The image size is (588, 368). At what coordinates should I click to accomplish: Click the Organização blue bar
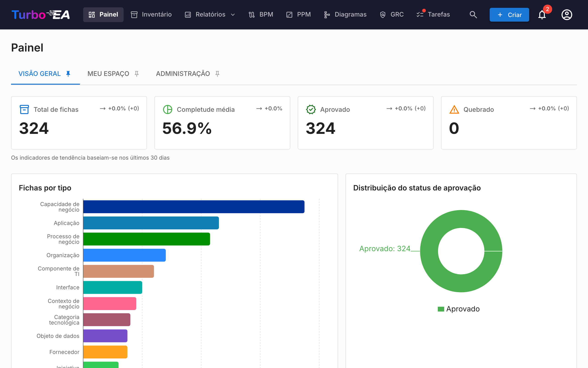click(124, 255)
